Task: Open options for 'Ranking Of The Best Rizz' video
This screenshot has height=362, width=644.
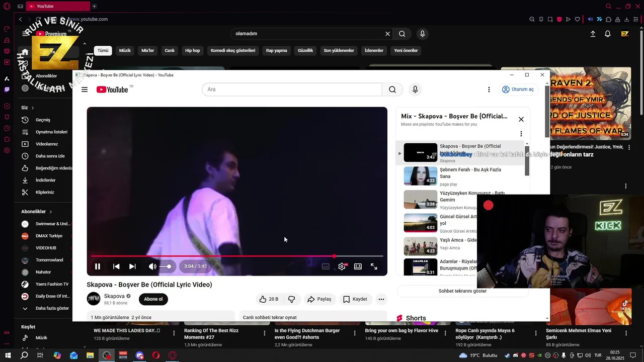Action: point(265,333)
